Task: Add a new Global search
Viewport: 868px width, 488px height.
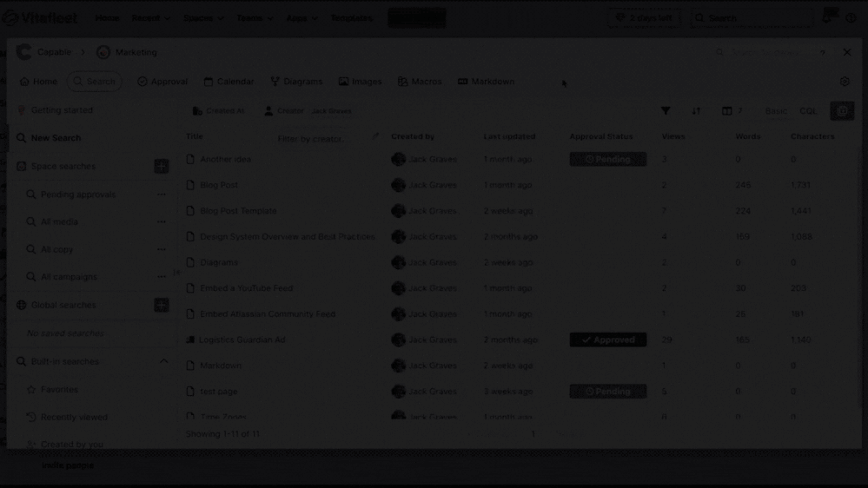Action: click(161, 305)
